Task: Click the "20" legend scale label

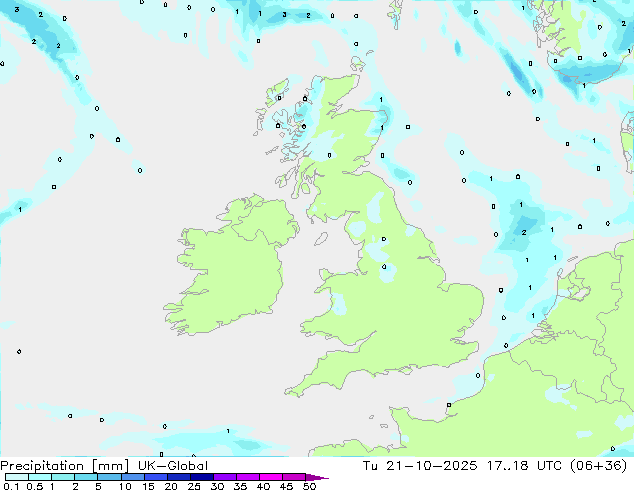Action: [171, 486]
